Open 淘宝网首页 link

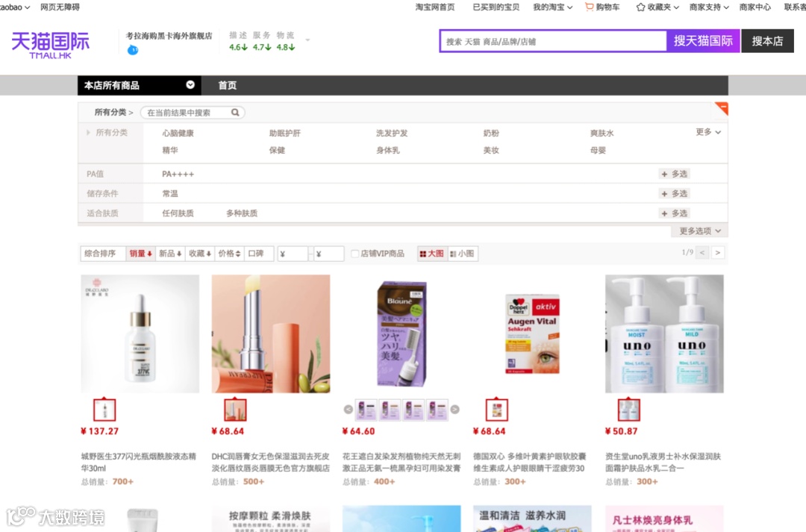tap(435, 7)
